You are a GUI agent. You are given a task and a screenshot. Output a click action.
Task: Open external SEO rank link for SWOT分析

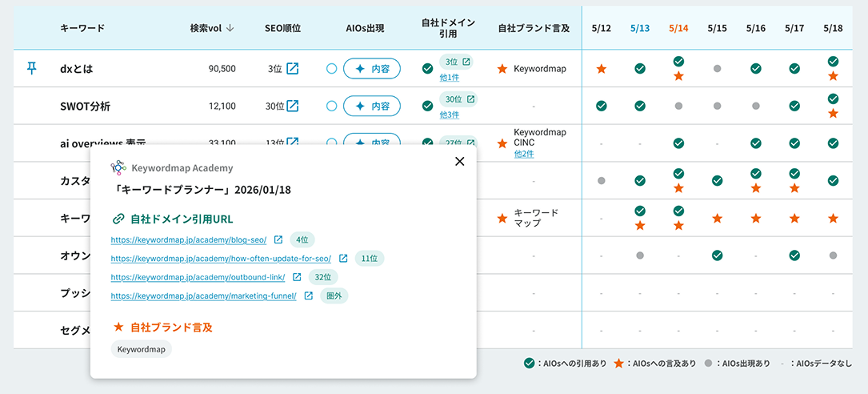(293, 106)
